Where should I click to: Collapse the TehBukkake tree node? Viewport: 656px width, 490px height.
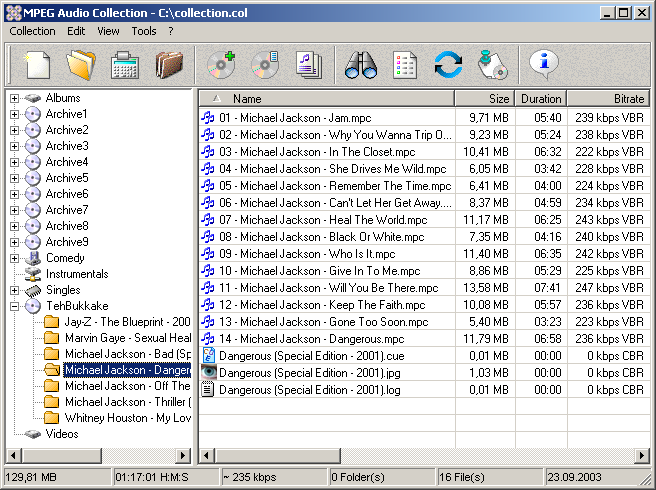point(14,306)
